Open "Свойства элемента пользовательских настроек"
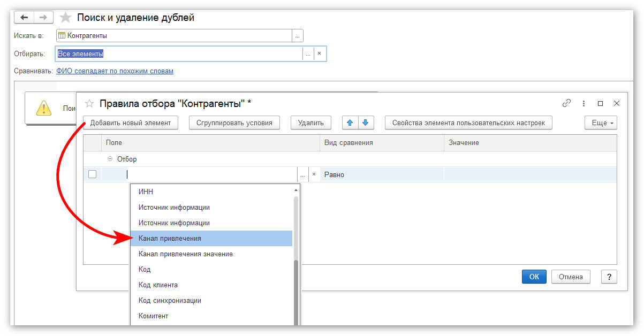The image size is (644, 336). tap(468, 123)
